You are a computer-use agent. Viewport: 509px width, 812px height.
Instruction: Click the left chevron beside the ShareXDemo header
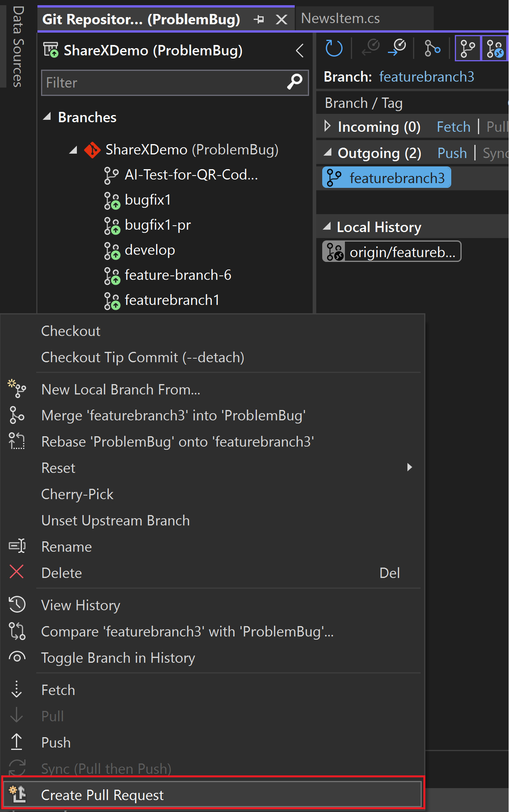click(x=300, y=51)
